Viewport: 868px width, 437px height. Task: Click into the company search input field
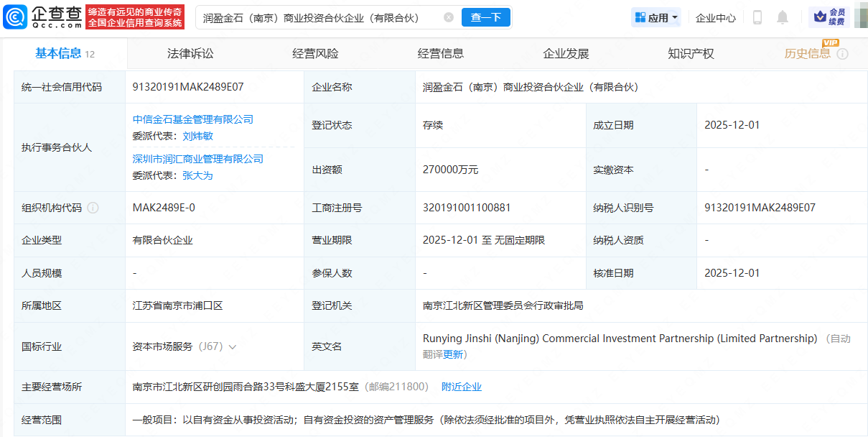(x=319, y=17)
